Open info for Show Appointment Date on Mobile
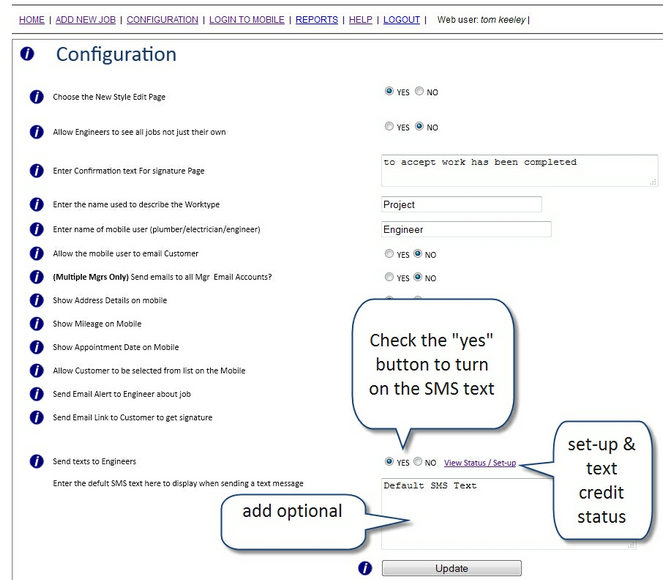Viewport: 663px width, 580px height. point(37,347)
